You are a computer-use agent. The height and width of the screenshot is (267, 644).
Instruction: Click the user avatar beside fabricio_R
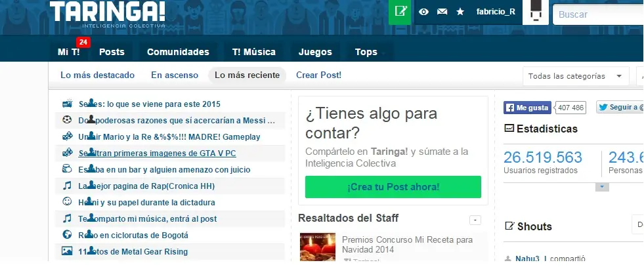tap(535, 12)
